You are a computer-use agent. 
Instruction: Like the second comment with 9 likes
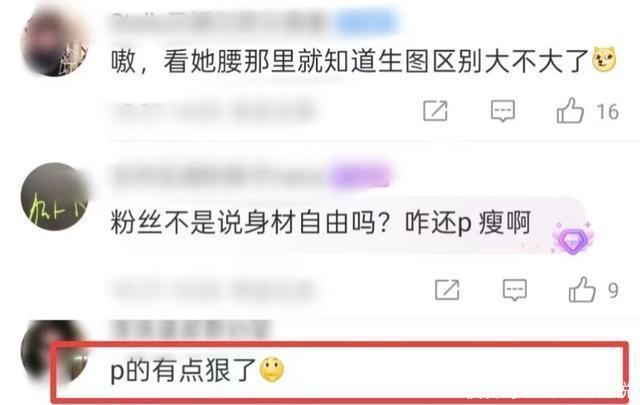(582, 290)
